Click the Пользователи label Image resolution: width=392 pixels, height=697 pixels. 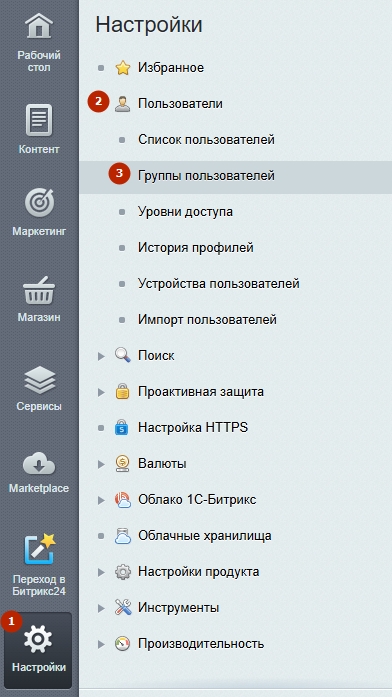(x=180, y=104)
